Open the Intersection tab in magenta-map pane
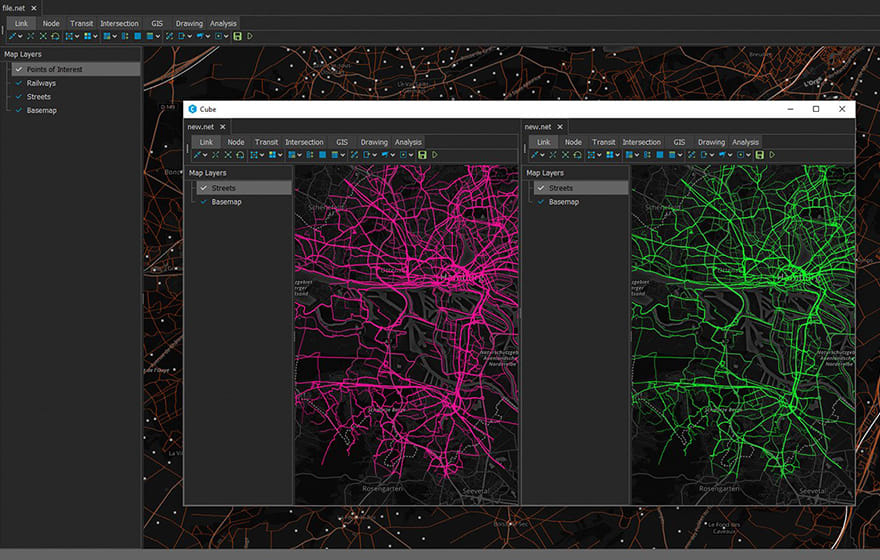 pos(304,143)
